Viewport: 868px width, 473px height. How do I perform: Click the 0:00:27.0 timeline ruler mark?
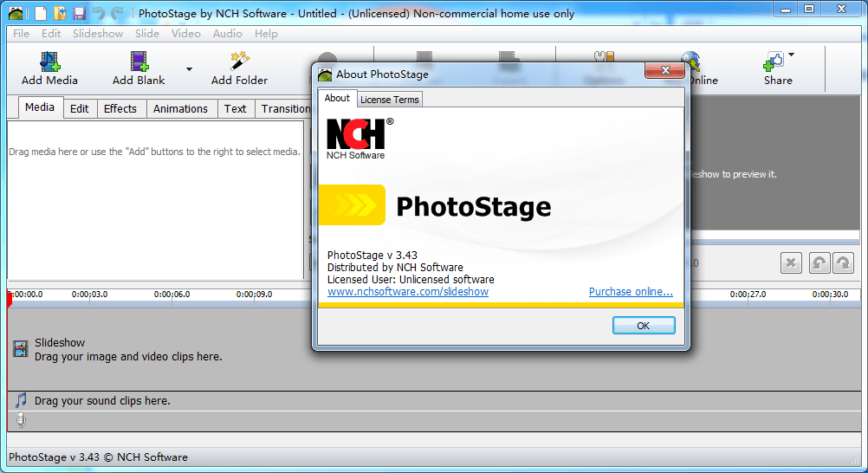(748, 294)
